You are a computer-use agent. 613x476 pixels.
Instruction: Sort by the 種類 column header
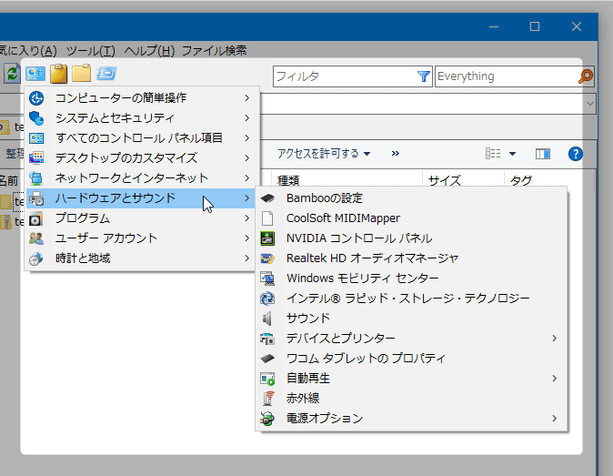(x=288, y=181)
